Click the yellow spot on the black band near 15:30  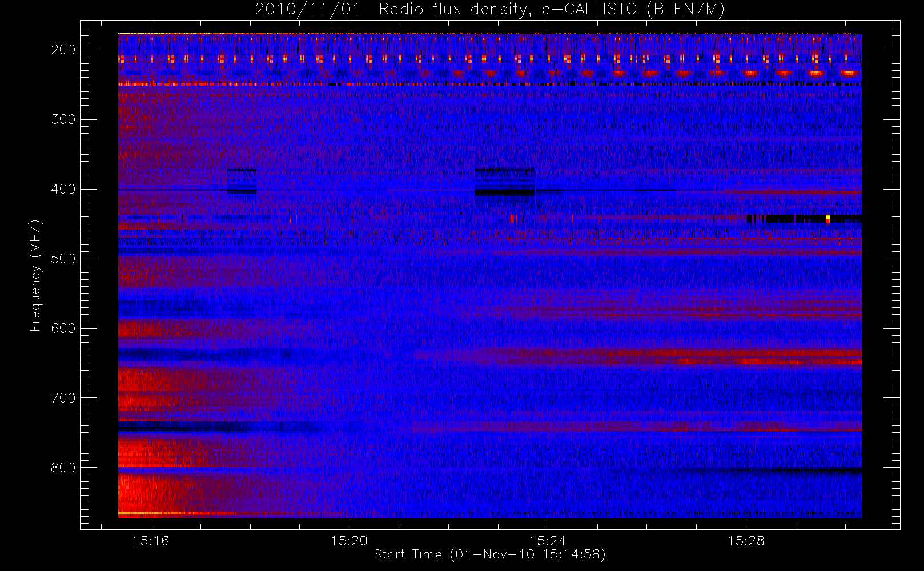(827, 218)
